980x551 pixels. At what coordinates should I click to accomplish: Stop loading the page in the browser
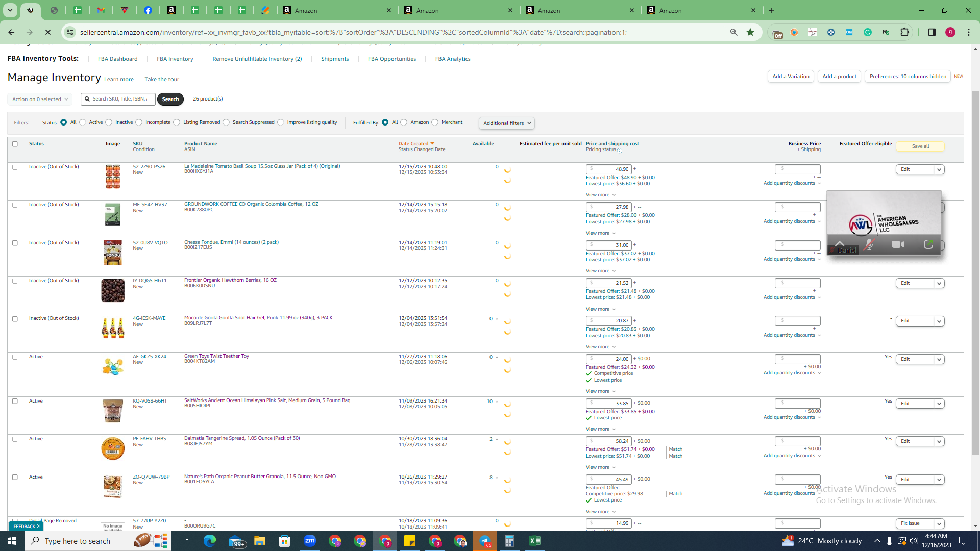point(48,32)
